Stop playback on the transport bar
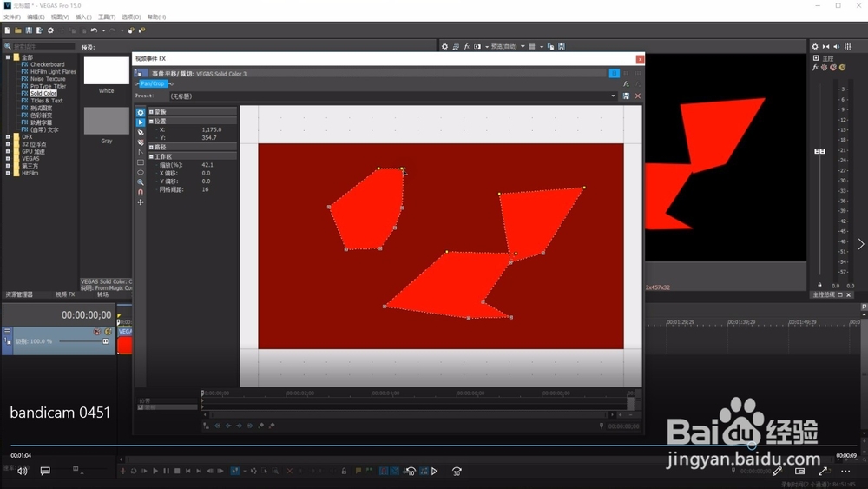868x489 pixels. (x=177, y=472)
